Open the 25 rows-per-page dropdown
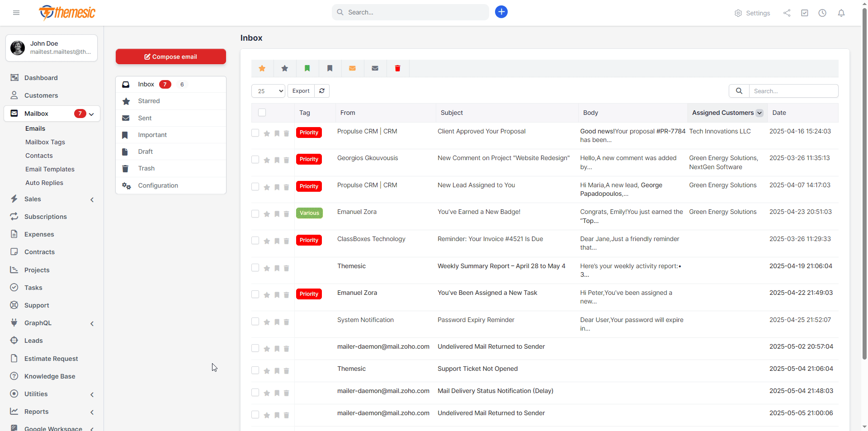 pos(268,91)
